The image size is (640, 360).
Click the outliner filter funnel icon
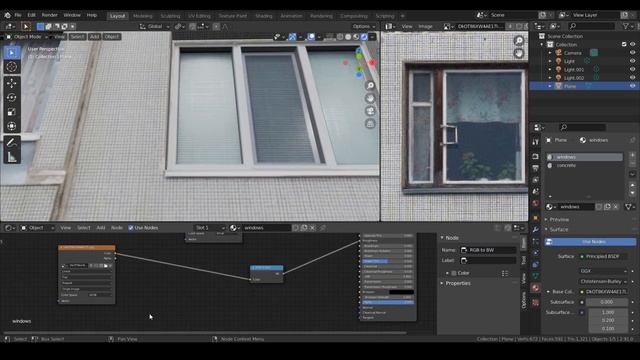coord(626,26)
